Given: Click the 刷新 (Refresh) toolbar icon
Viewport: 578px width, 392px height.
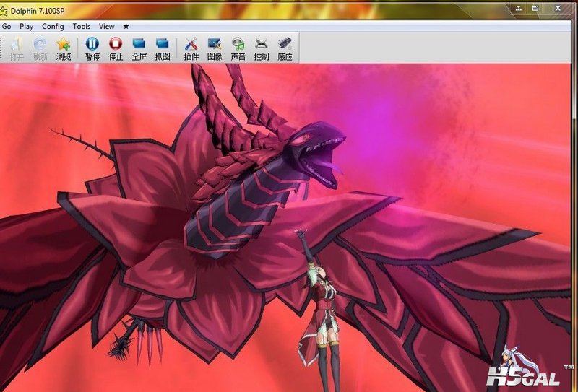Looking at the screenshot, I should click(40, 48).
